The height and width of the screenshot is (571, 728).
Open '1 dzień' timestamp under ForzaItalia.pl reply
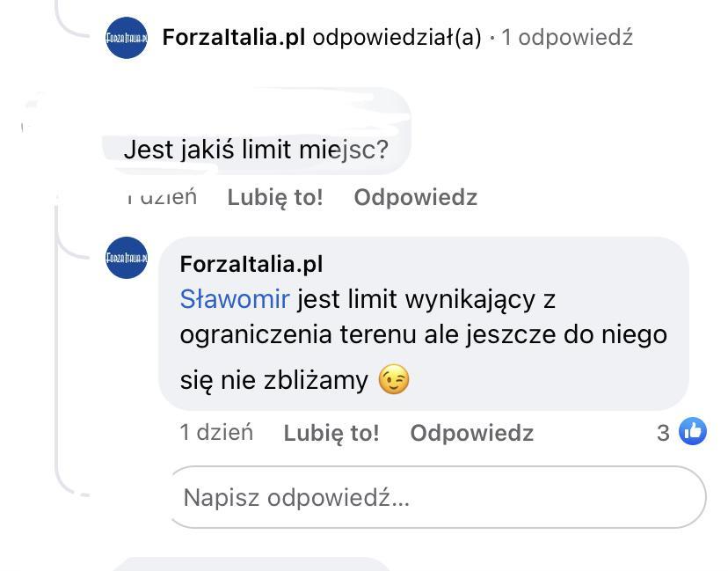click(x=216, y=433)
